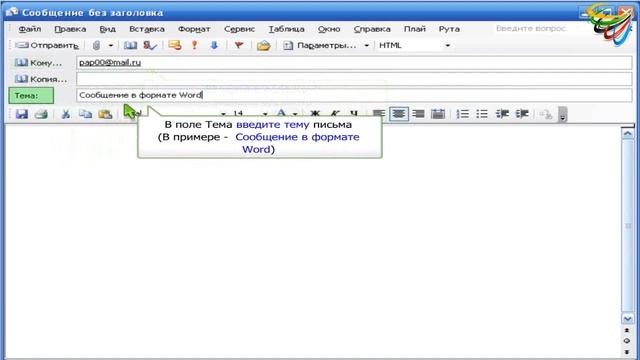Align text left

pyautogui.click(x=379, y=114)
